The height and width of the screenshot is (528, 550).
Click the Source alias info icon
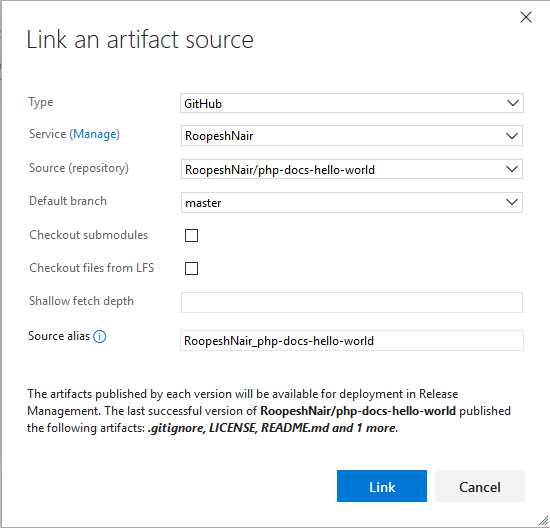100,336
